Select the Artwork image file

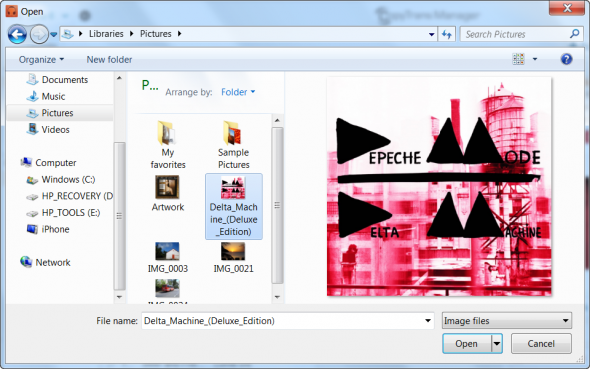point(168,194)
